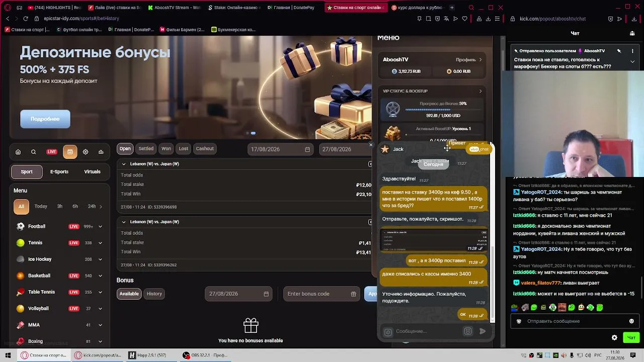This screenshot has width=644, height=362.
Task: Expand Tennis leagues list
Action: (100, 243)
